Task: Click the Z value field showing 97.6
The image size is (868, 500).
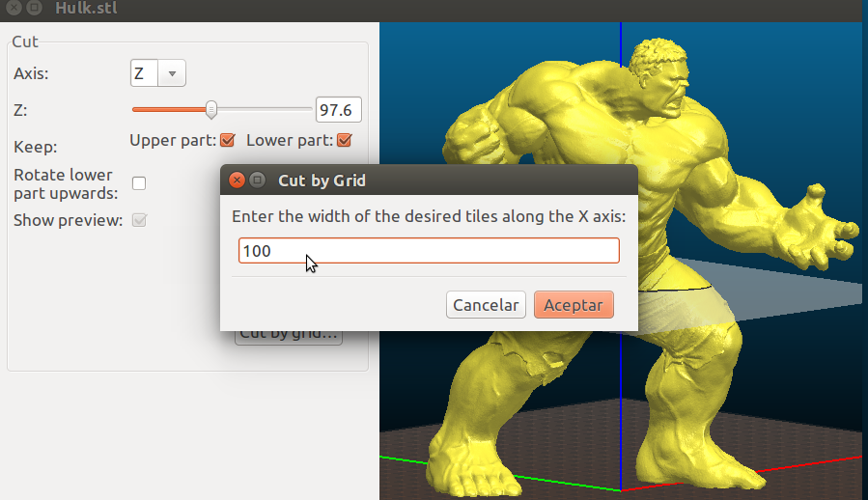Action: [338, 110]
